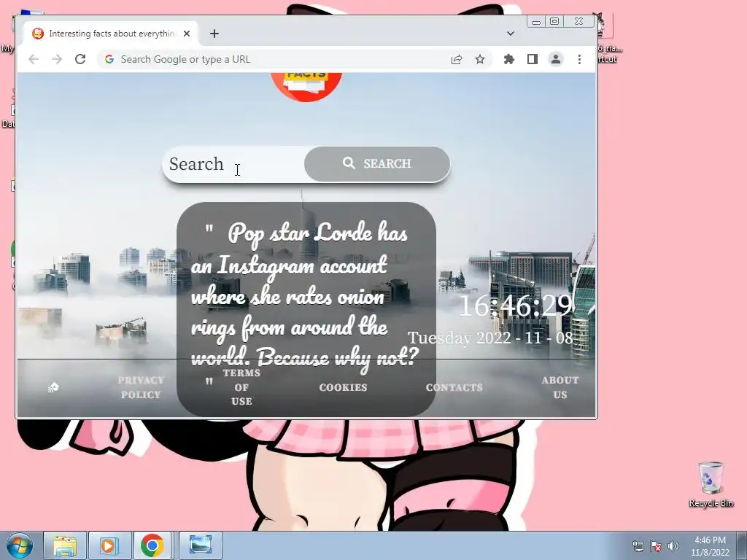Reload the page with refresh icon
The image size is (747, 560).
[80, 59]
